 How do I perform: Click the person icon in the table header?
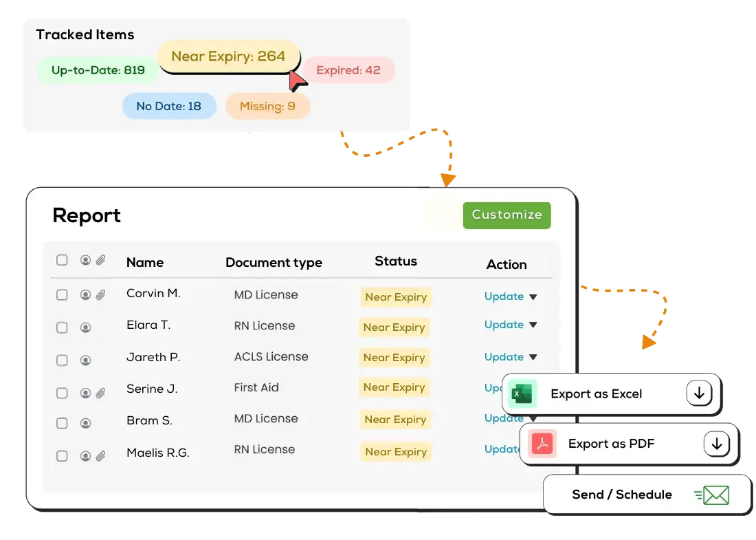[85, 260]
